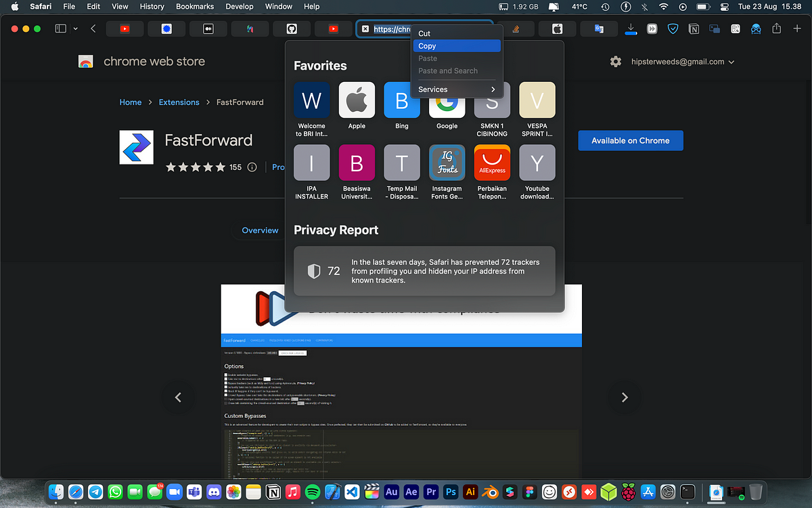Click the Time Machine menu bar icon
The width and height of the screenshot is (812, 508).
click(x=605, y=6)
